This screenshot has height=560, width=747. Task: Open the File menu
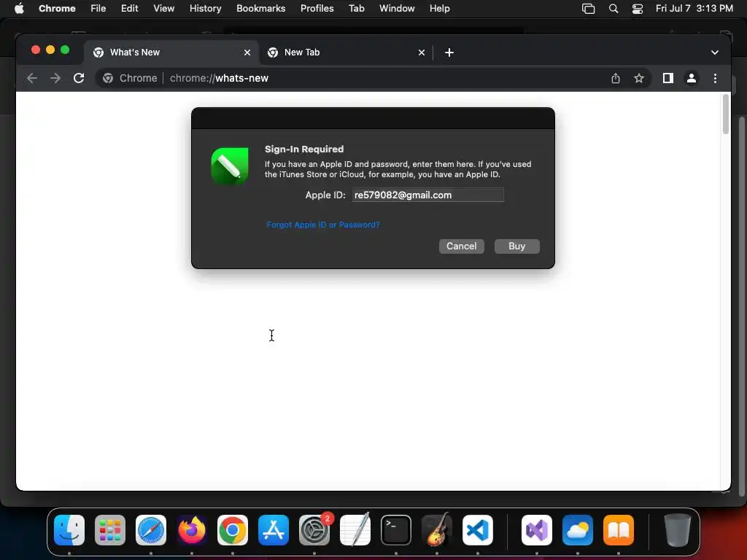[x=98, y=9]
